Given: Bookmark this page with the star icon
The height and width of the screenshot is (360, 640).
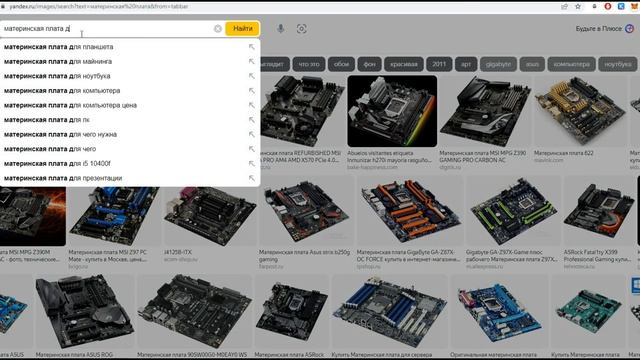Looking at the screenshot, I should 578,7.
